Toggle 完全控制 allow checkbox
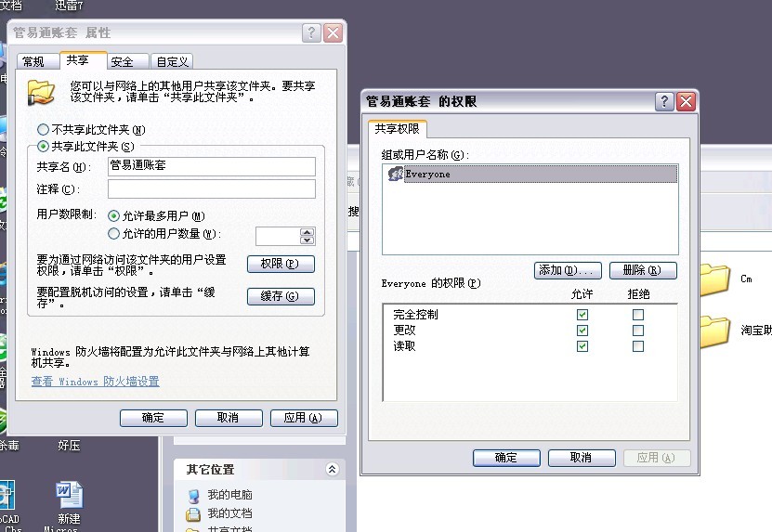The image size is (772, 532). [582, 315]
